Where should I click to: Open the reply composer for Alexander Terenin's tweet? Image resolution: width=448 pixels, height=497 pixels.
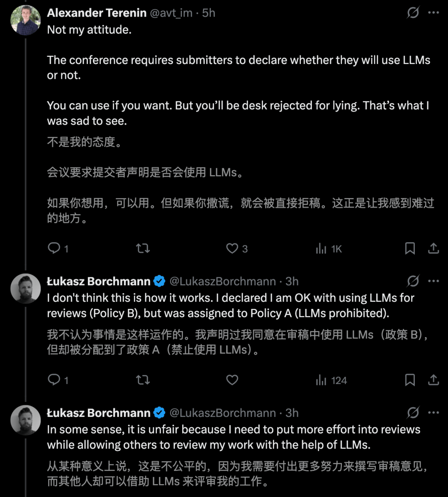[x=54, y=248]
